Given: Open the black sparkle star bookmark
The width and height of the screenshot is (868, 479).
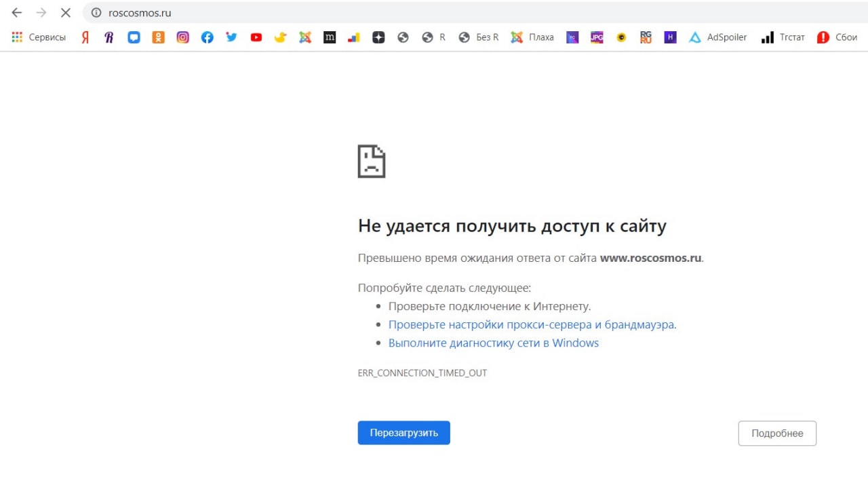Looking at the screenshot, I should point(378,37).
